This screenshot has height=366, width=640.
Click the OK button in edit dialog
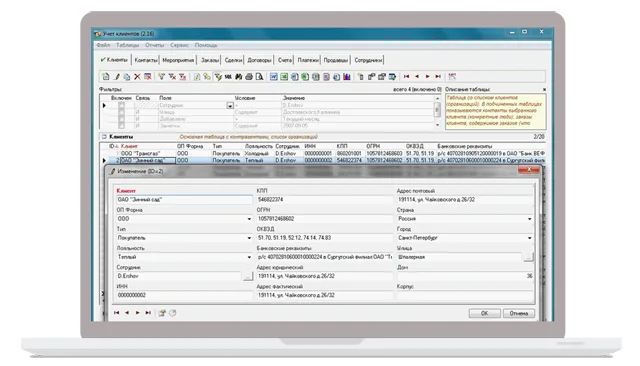484,313
